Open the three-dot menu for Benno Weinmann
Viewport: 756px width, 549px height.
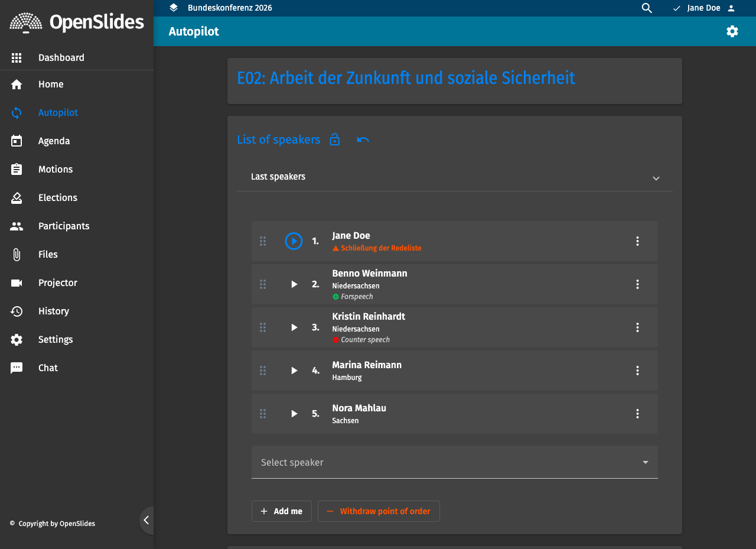pos(637,284)
